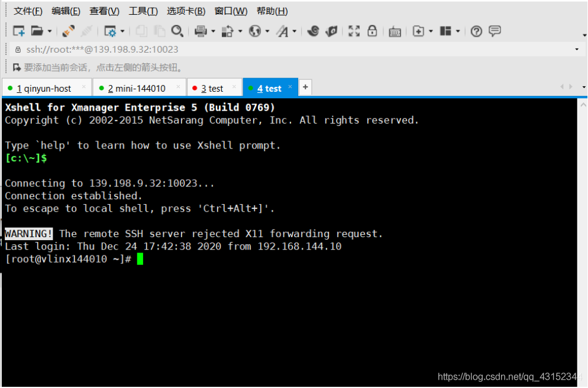Open the 选项卡(B) menu
Image resolution: width=588 pixels, height=388 pixels.
coord(186,11)
